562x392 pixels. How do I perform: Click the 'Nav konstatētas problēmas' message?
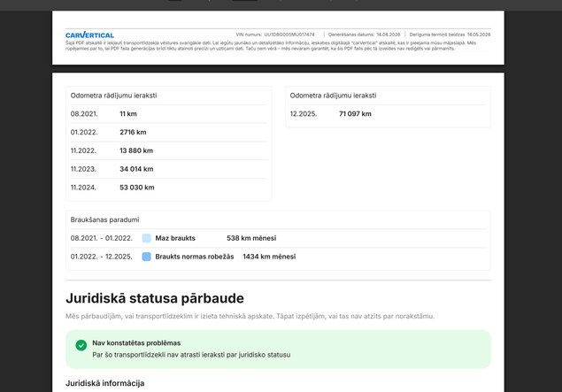[x=136, y=343]
